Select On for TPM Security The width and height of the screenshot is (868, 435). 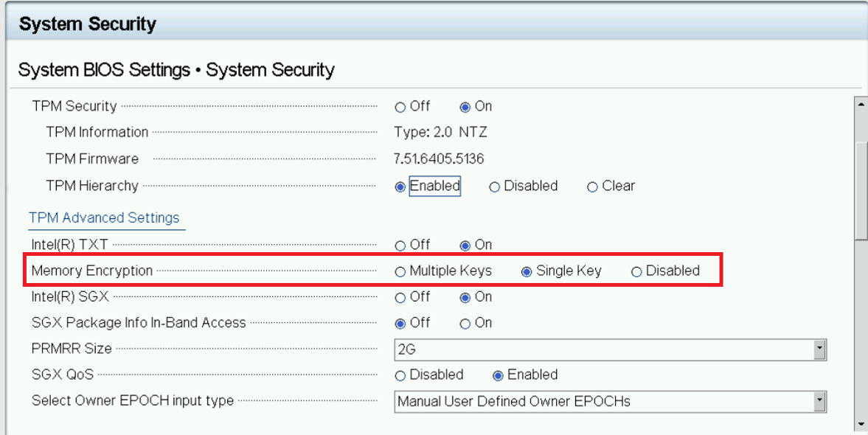click(x=465, y=106)
